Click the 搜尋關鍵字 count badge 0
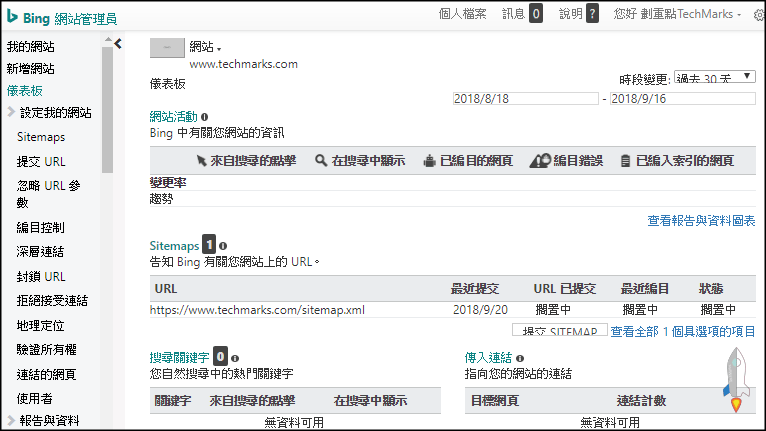 pyautogui.click(x=220, y=356)
